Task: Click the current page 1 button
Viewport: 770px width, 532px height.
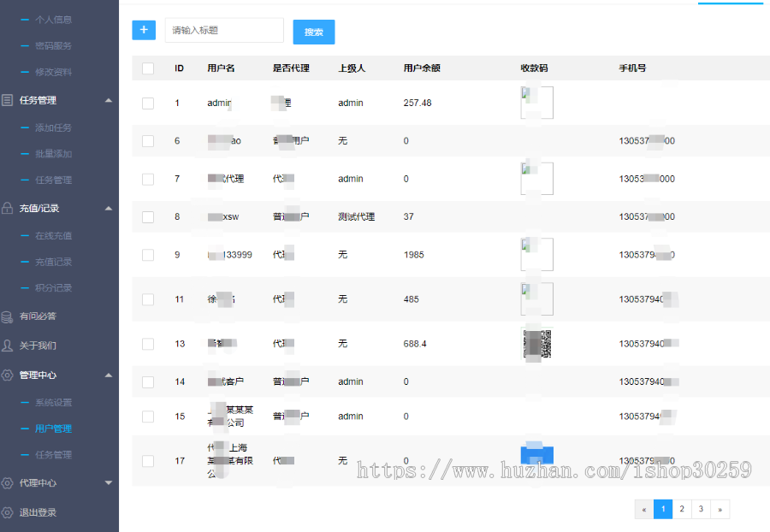Action: [x=663, y=509]
